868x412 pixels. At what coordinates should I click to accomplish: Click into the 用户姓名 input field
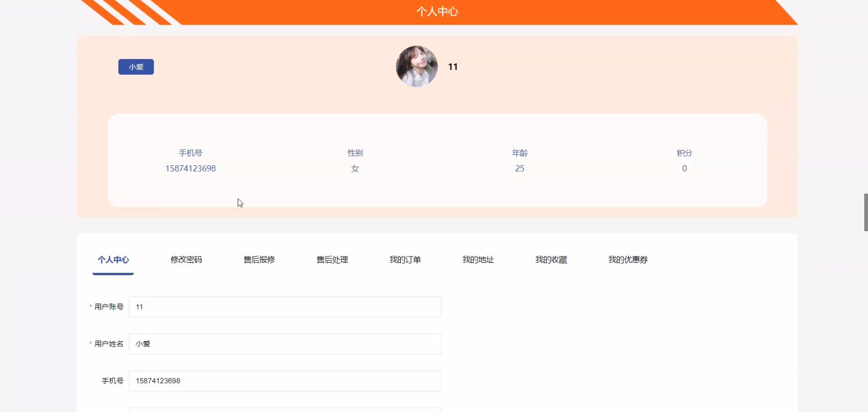click(285, 344)
